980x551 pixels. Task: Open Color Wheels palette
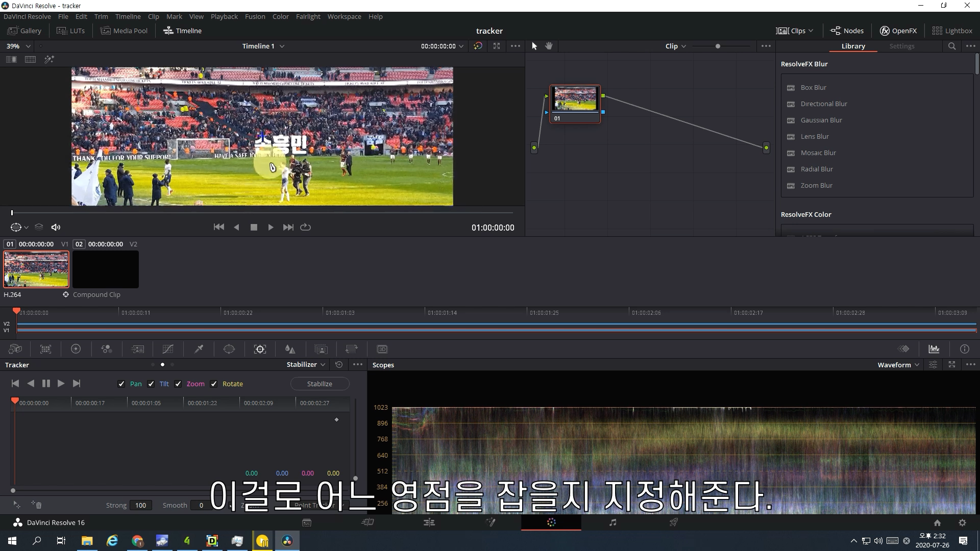click(x=76, y=349)
